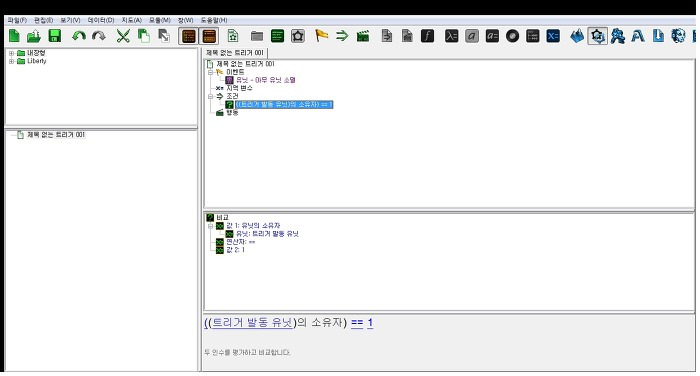Viewport: 700px width, 376px height.
Task: Click the New trigger page-with-star icon
Action: click(233, 36)
